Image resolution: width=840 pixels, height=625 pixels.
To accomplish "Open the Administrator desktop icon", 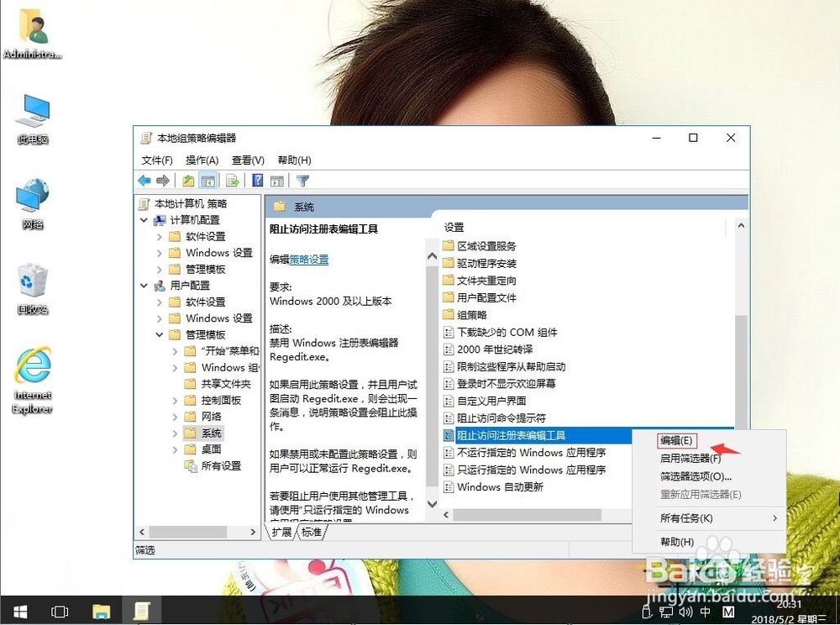I will click(34, 34).
